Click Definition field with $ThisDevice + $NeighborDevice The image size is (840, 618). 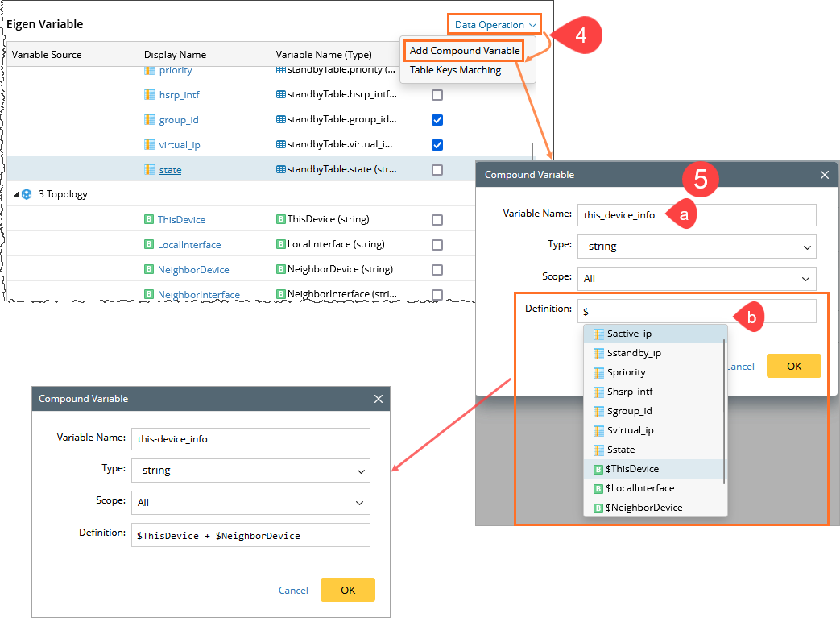[x=250, y=536]
